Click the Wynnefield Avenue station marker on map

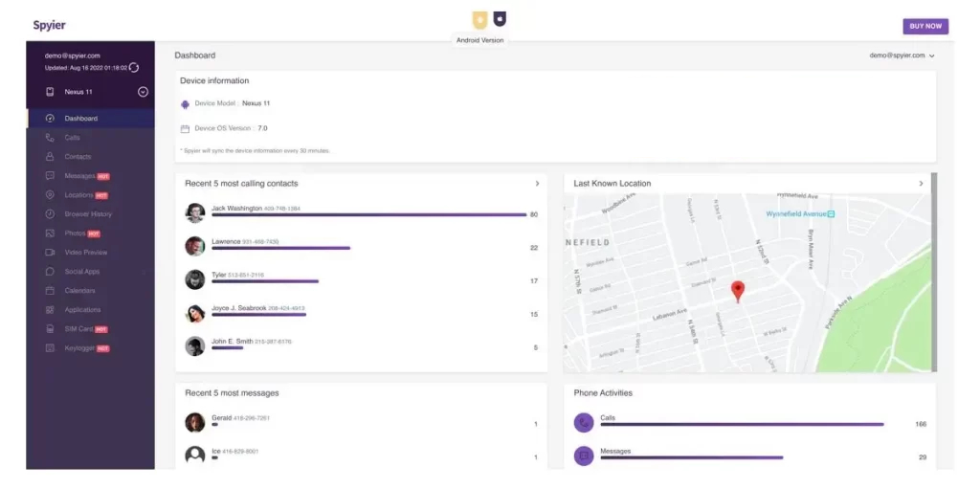tap(831, 213)
